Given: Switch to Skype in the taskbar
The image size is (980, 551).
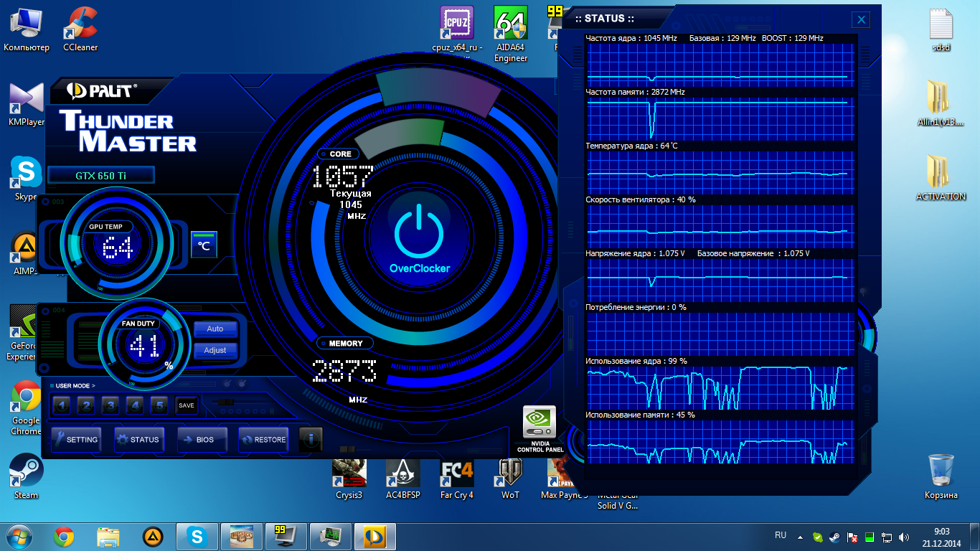Looking at the screenshot, I should [197, 537].
